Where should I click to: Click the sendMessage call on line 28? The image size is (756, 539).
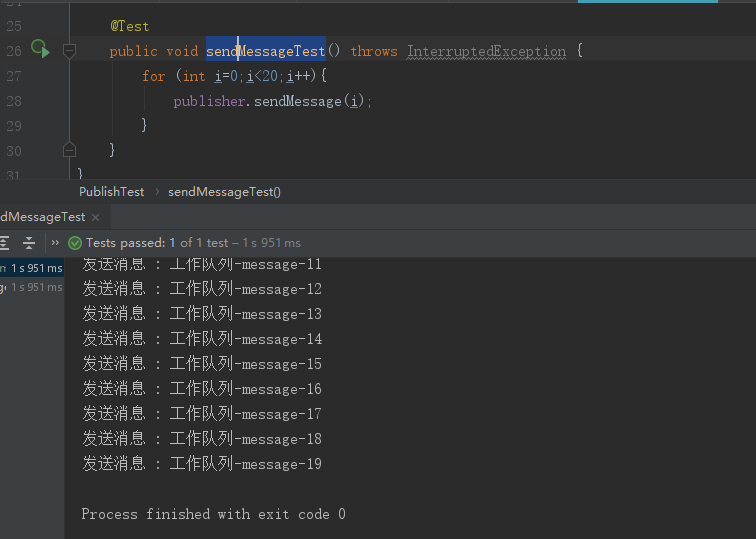[297, 101]
